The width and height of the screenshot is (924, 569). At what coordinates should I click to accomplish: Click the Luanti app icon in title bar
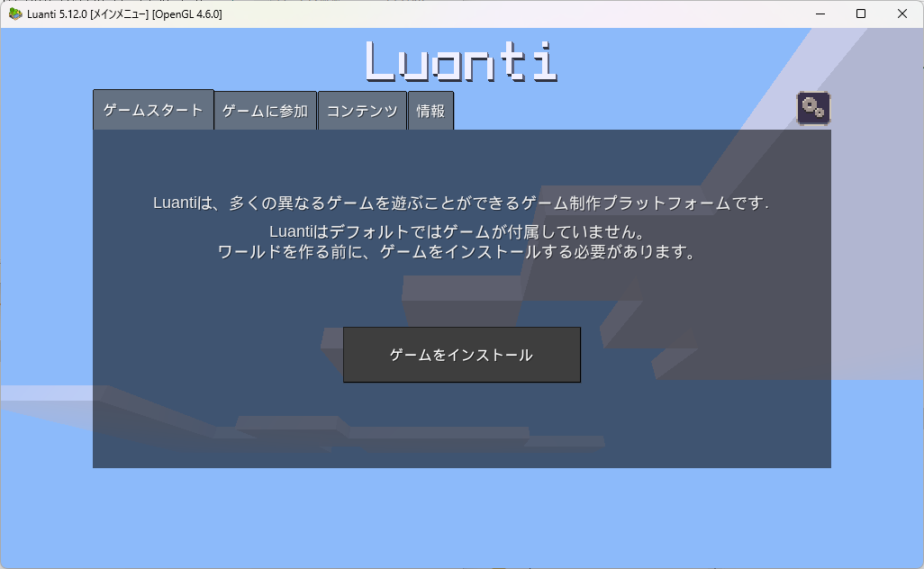(15, 14)
